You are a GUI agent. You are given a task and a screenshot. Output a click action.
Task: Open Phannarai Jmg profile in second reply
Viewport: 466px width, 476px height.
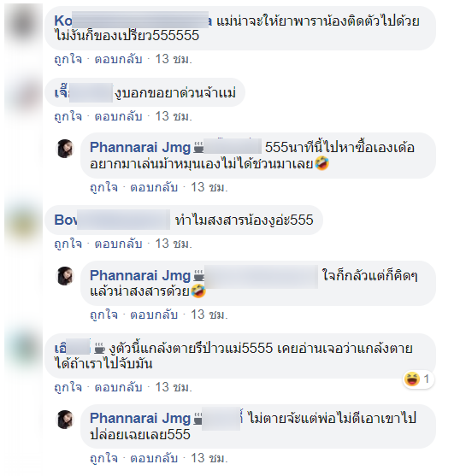(x=140, y=276)
